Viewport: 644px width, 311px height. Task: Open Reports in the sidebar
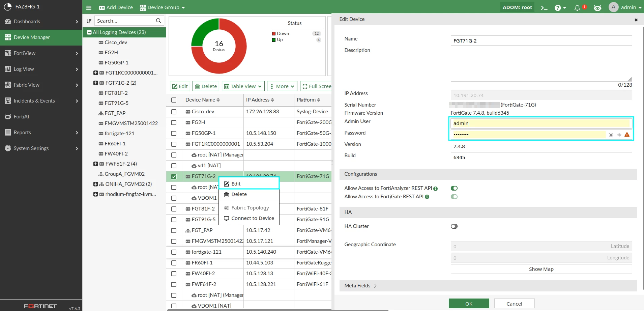coord(41,133)
